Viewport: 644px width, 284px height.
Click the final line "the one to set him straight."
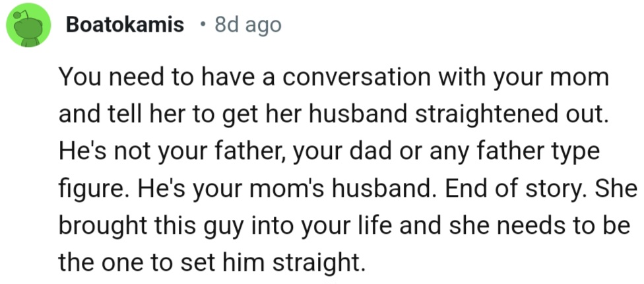[x=211, y=263]
